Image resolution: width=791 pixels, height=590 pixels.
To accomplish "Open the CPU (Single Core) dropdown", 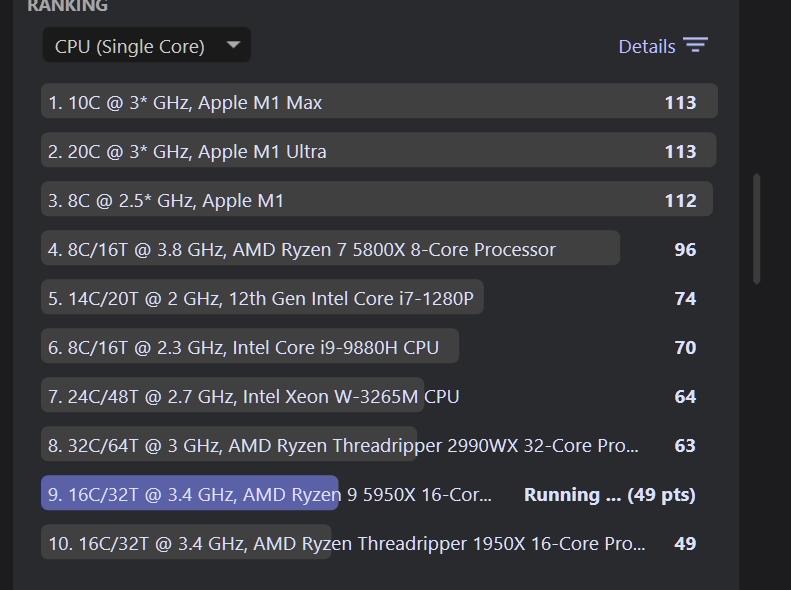I will pos(146,45).
